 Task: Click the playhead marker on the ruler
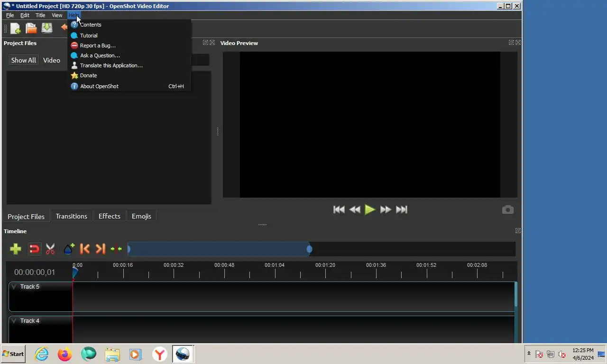point(75,273)
